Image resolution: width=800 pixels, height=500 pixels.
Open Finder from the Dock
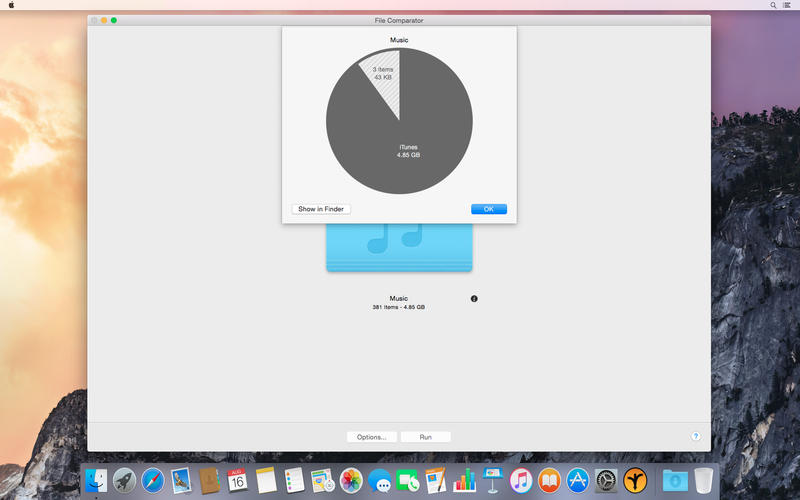click(96, 480)
